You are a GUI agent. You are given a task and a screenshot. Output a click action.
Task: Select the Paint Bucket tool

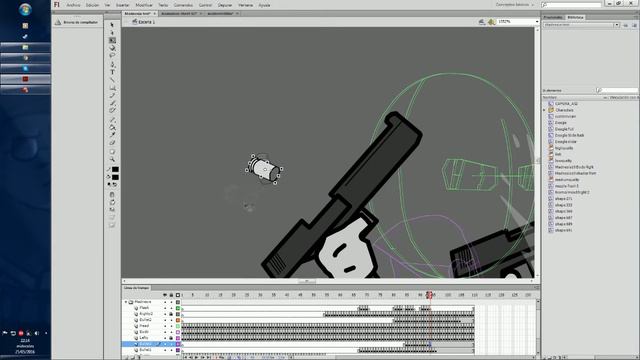112,127
